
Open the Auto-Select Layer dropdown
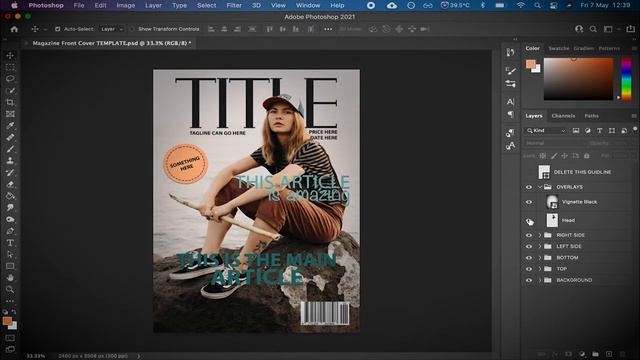[111, 29]
